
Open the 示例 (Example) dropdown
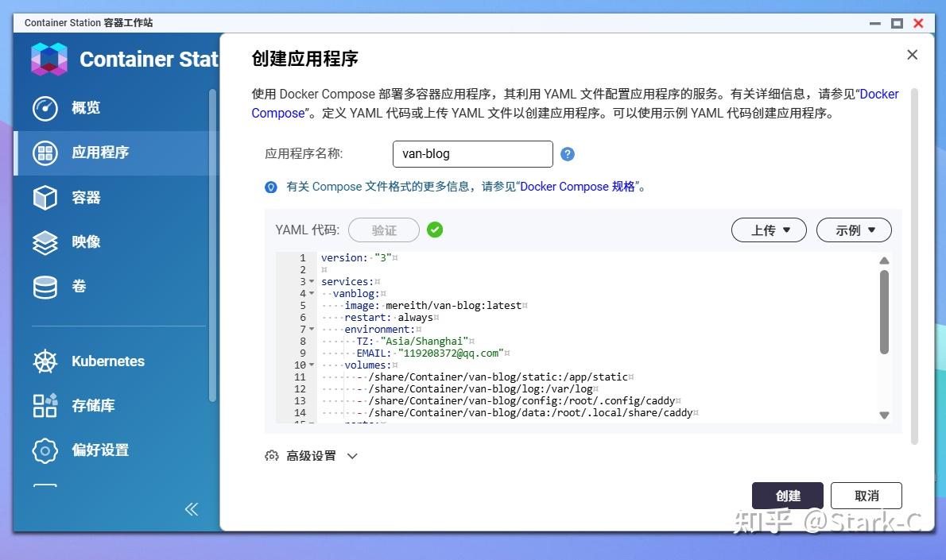pos(854,230)
